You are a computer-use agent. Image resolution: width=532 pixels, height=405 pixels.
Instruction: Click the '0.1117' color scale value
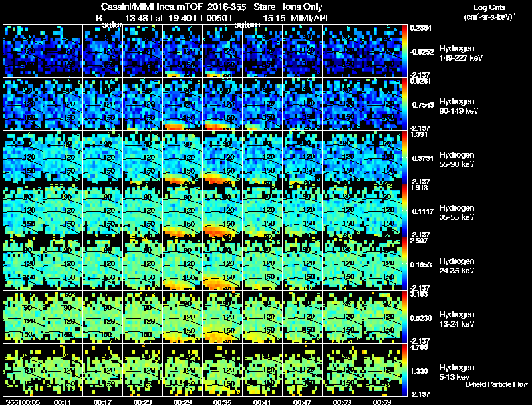point(422,211)
